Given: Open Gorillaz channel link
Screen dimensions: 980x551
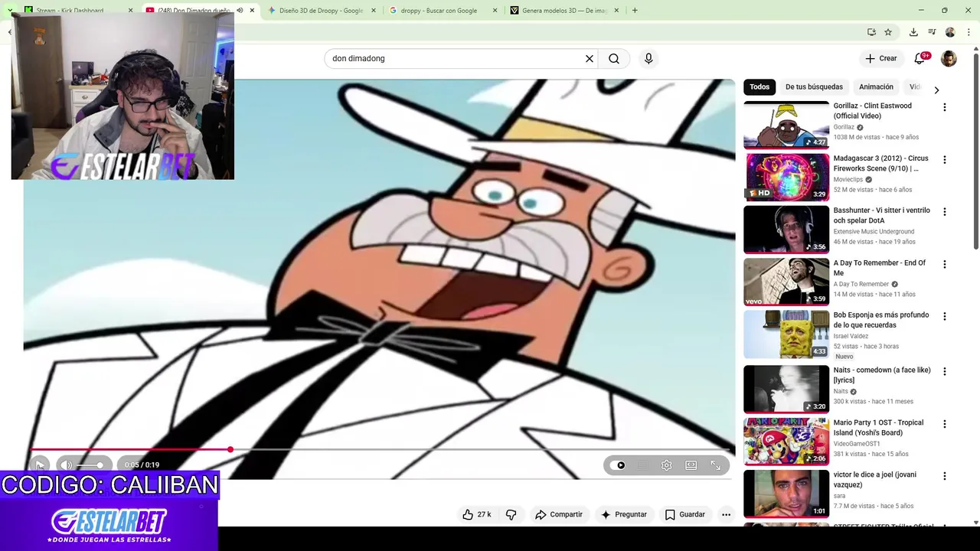Looking at the screenshot, I should (x=844, y=127).
